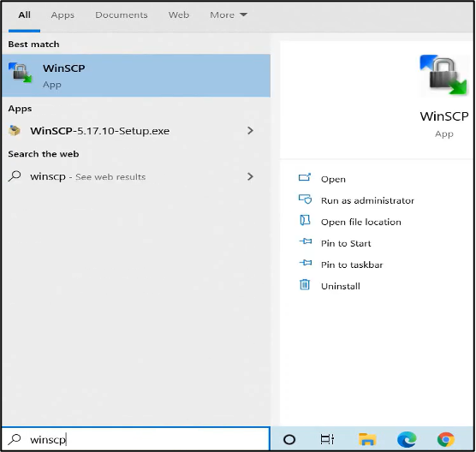Expand the winscp web results arrow
The width and height of the screenshot is (476, 452).
point(250,176)
